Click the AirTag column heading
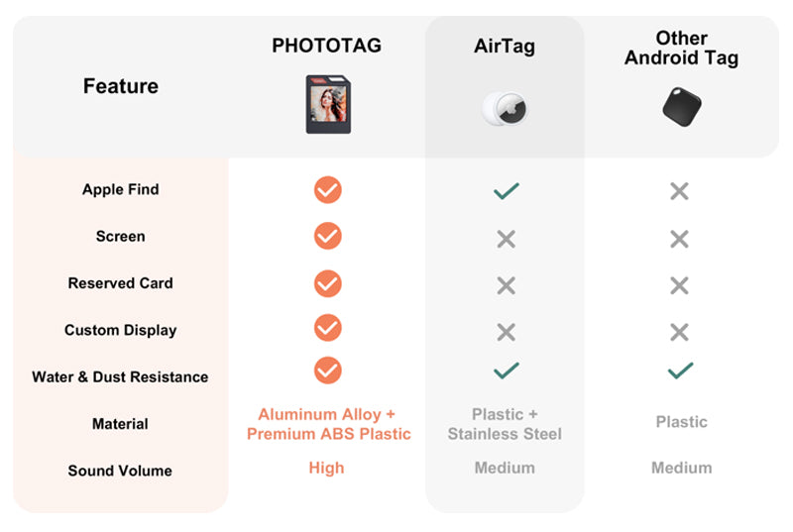This screenshot has width=793, height=532. tap(504, 46)
